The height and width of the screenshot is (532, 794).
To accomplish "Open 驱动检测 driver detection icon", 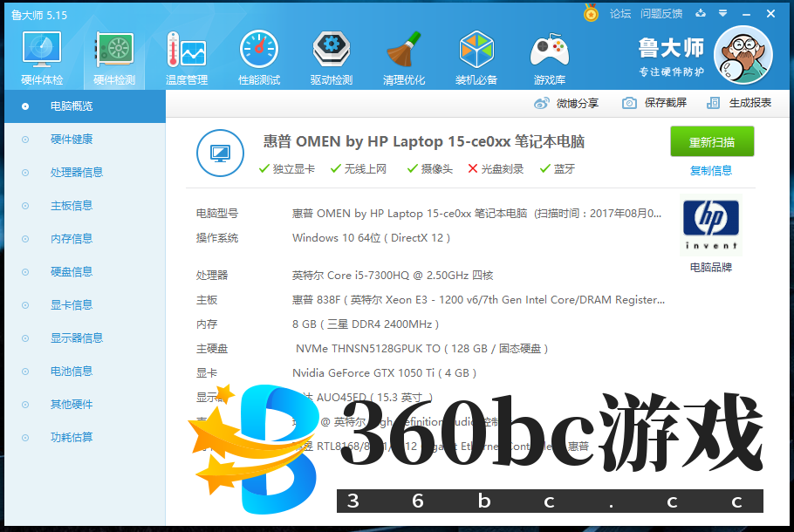I will pos(331,54).
